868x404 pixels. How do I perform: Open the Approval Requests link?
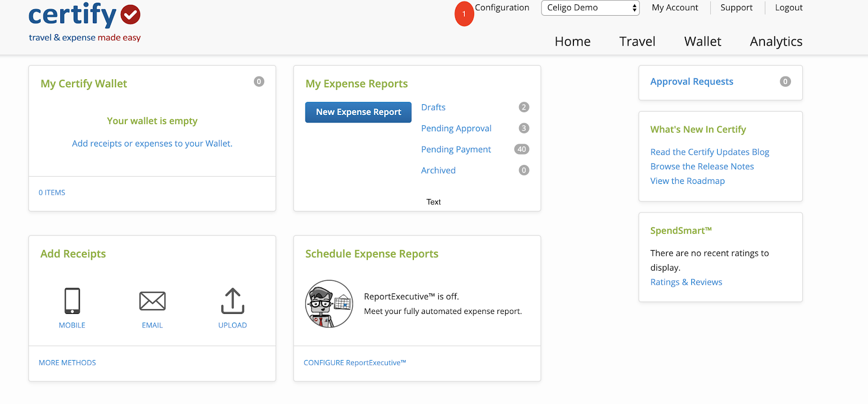point(692,81)
